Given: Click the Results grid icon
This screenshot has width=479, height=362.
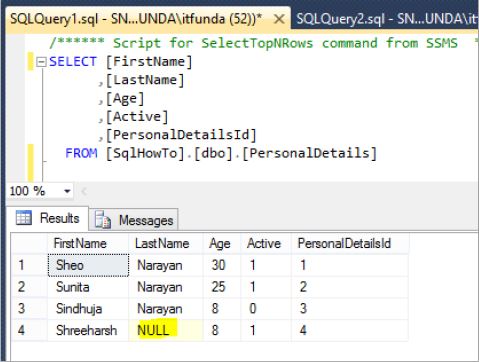Looking at the screenshot, I should 24,218.
